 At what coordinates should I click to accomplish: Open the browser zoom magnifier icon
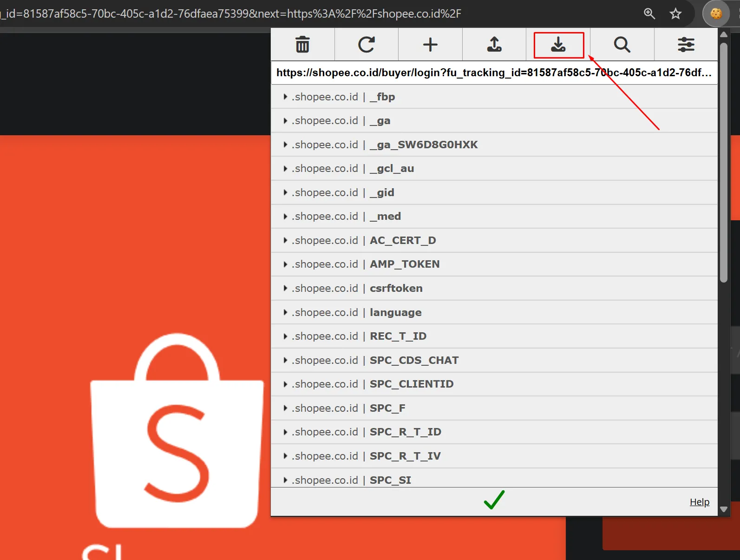click(649, 13)
